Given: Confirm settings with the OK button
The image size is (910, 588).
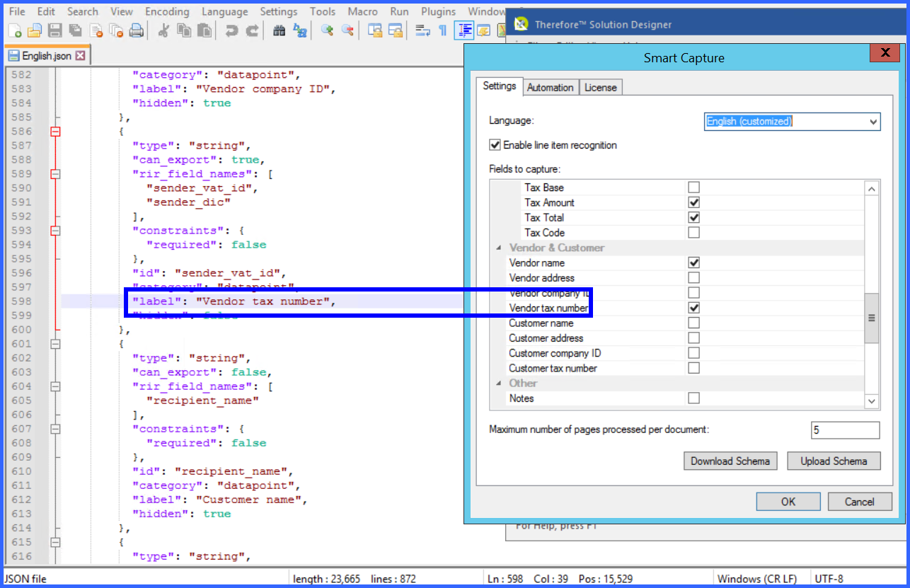Looking at the screenshot, I should (x=788, y=501).
